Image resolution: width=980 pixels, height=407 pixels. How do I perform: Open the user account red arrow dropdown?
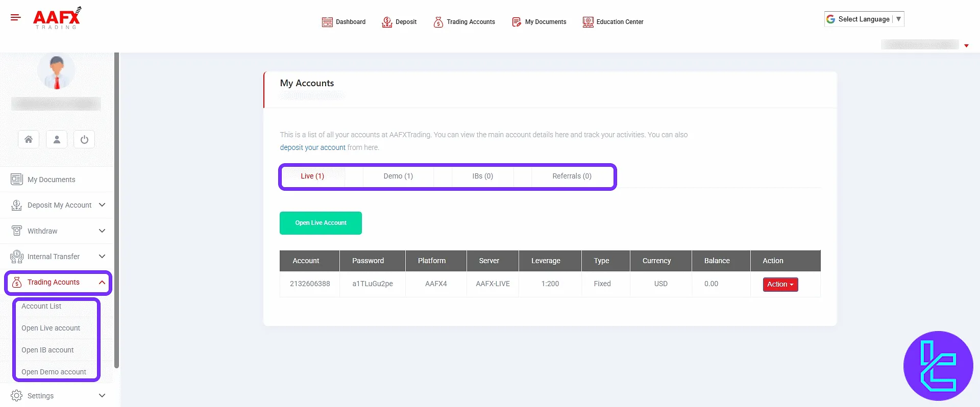pyautogui.click(x=966, y=46)
